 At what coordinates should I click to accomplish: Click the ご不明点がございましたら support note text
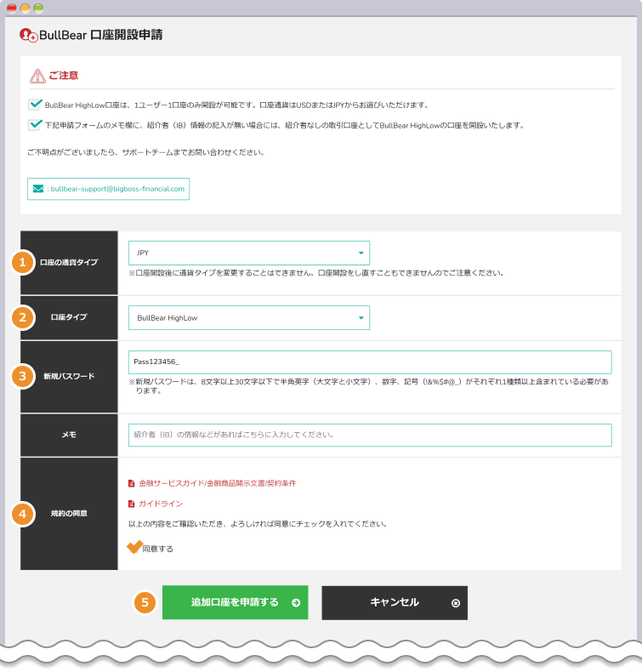146,152
